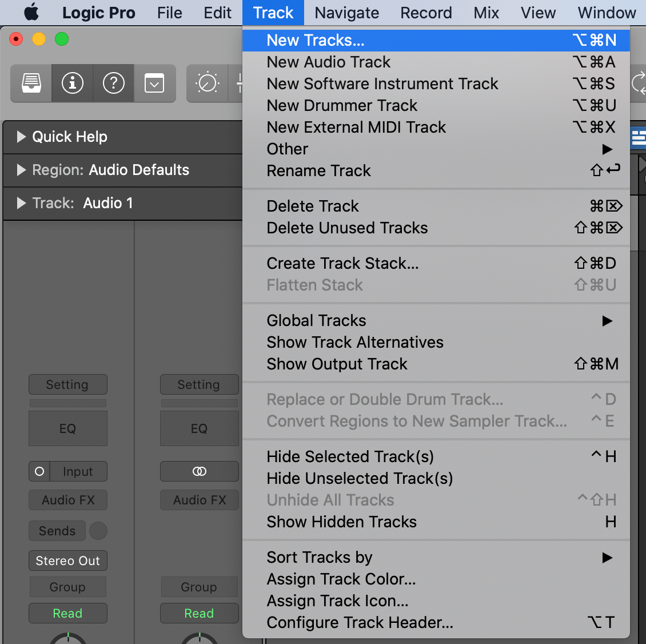The height and width of the screenshot is (644, 646).
Task: Open the Mix menu
Action: (485, 12)
